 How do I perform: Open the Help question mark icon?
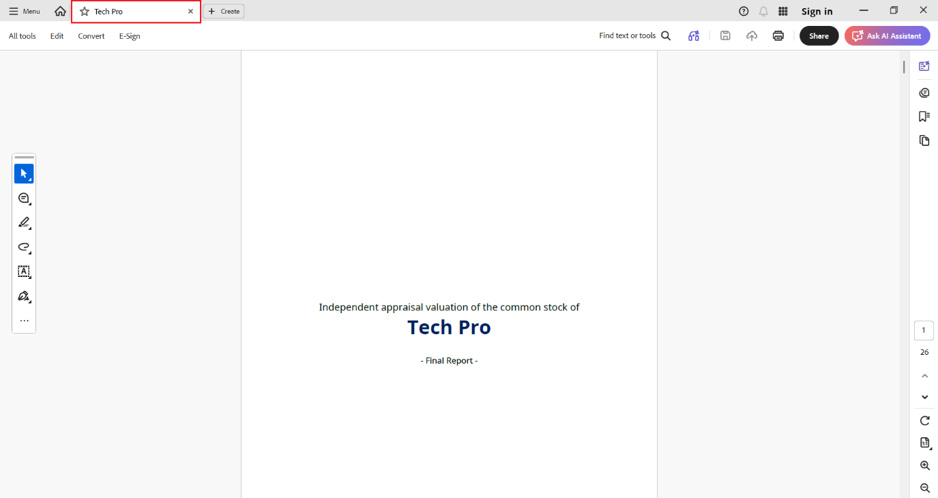click(744, 11)
